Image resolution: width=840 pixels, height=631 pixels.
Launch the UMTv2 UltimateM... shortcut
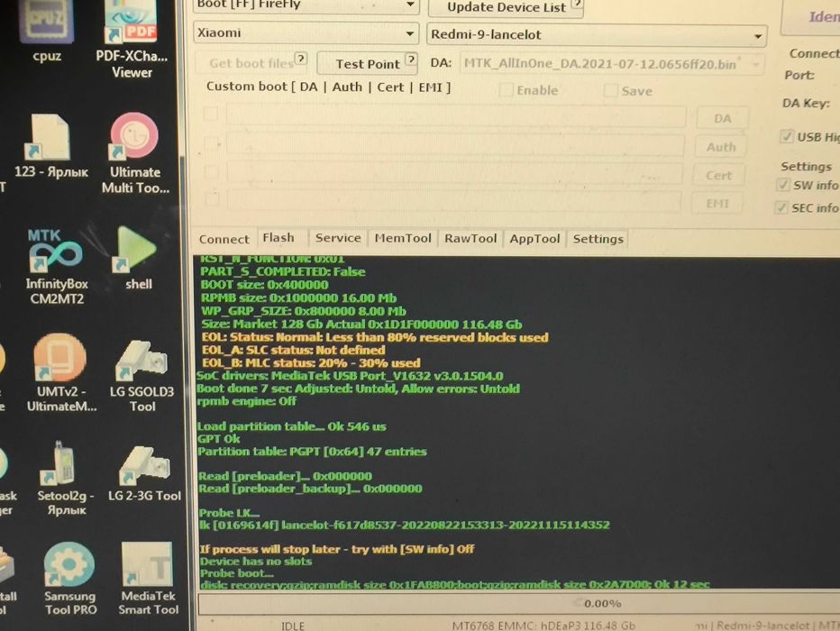coord(61,373)
